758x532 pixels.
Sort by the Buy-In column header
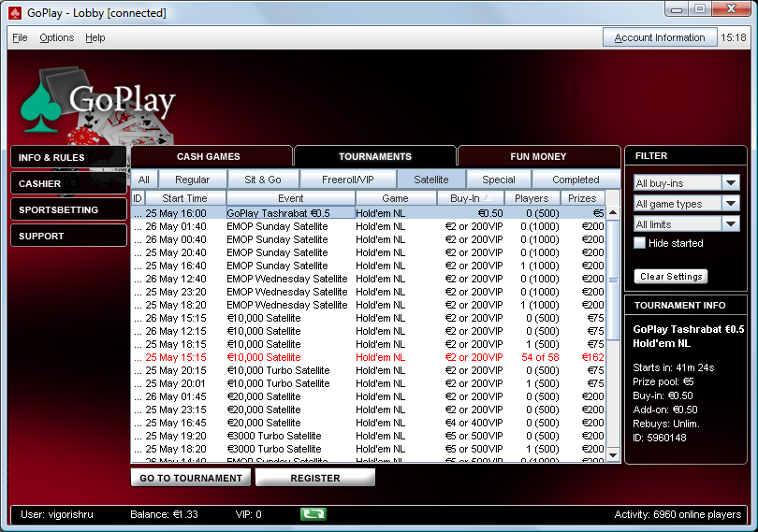(471, 198)
